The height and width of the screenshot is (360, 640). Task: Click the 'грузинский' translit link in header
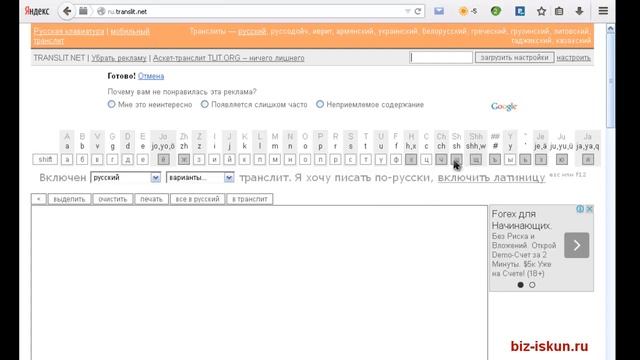pyautogui.click(x=530, y=31)
